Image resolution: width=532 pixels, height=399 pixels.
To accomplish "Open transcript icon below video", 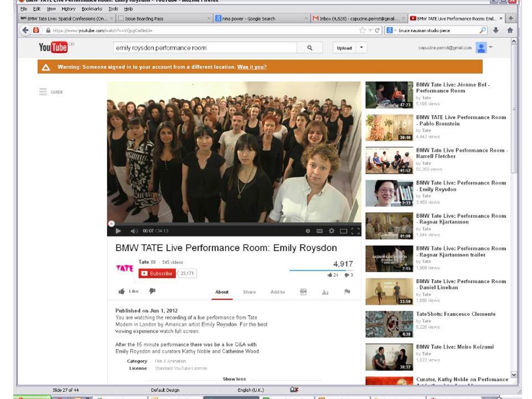I will pyautogui.click(x=303, y=292).
